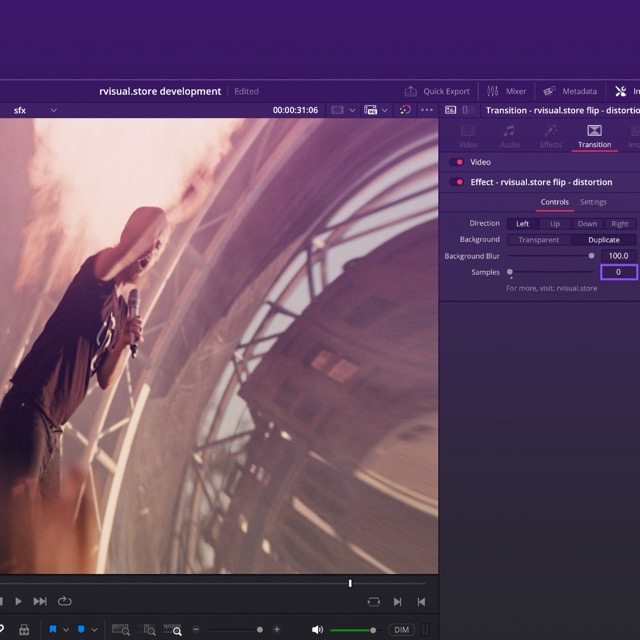Click the Samples value input field

618,272
